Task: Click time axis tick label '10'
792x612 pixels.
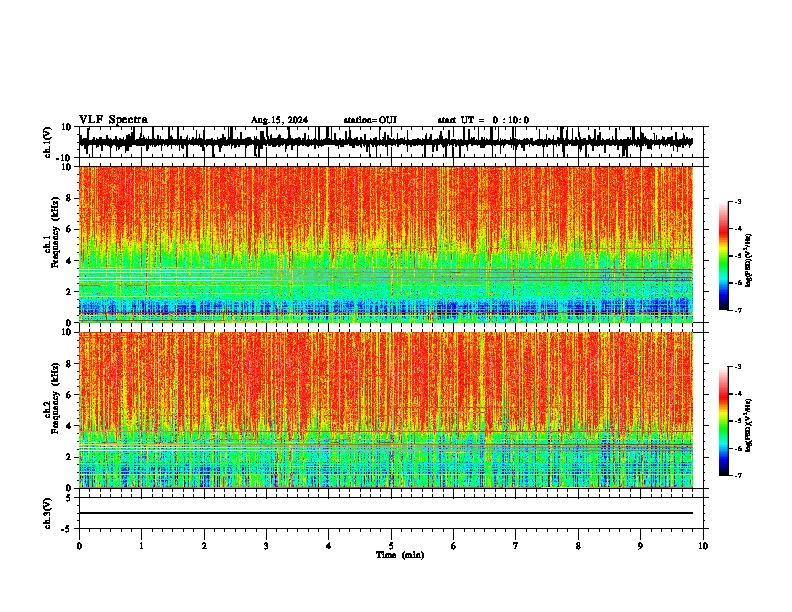Action: [x=703, y=546]
